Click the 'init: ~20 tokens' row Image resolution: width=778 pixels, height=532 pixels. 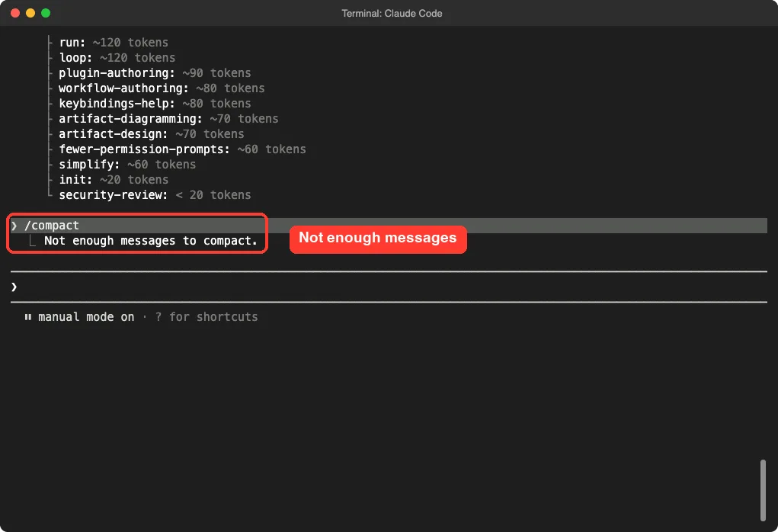pyautogui.click(x=114, y=180)
